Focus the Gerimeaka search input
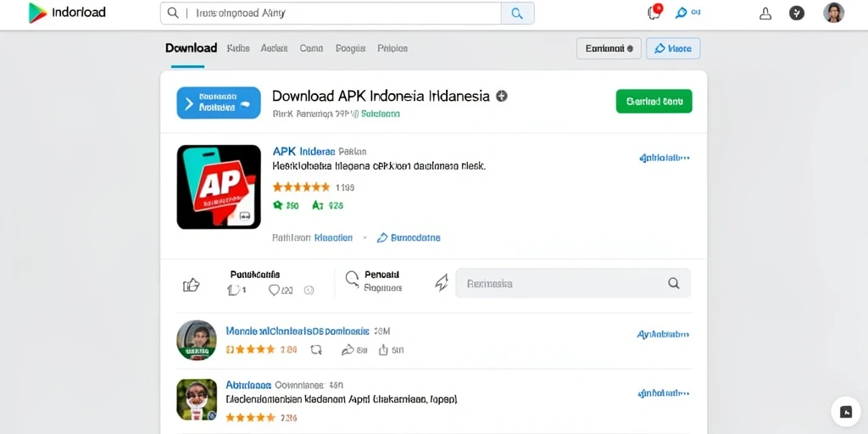The width and height of the screenshot is (868, 434). (573, 283)
